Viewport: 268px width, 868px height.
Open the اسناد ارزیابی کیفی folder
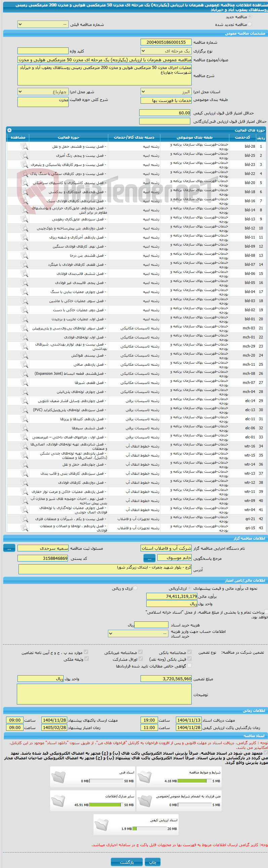(x=101, y=825)
